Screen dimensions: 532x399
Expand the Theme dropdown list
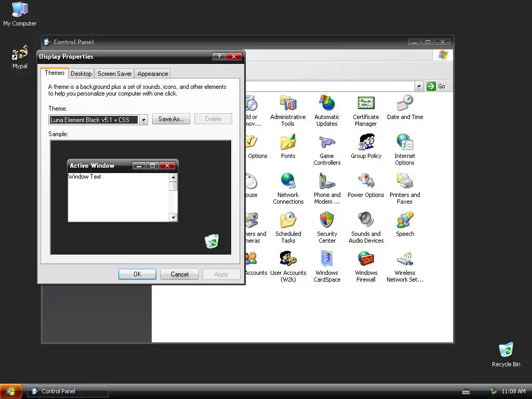point(143,120)
